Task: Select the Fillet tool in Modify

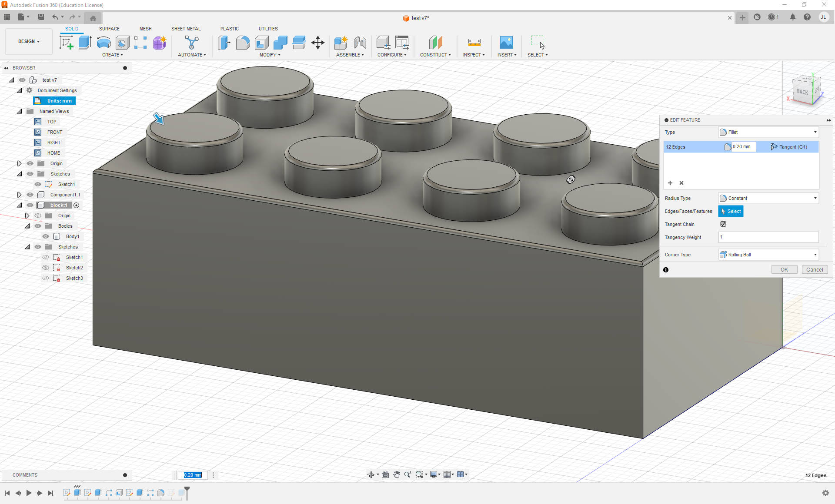Action: (x=243, y=43)
